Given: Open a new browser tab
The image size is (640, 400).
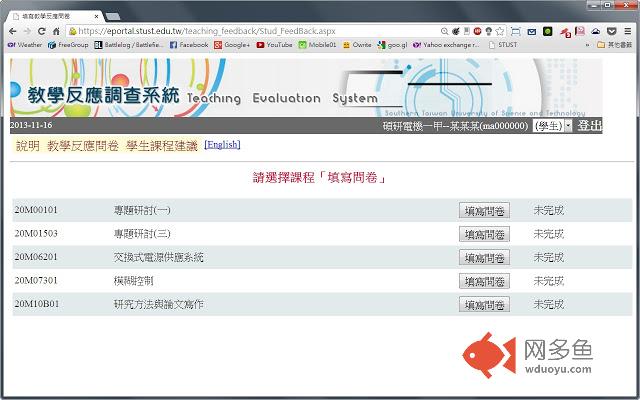Looking at the screenshot, I should coord(113,17).
